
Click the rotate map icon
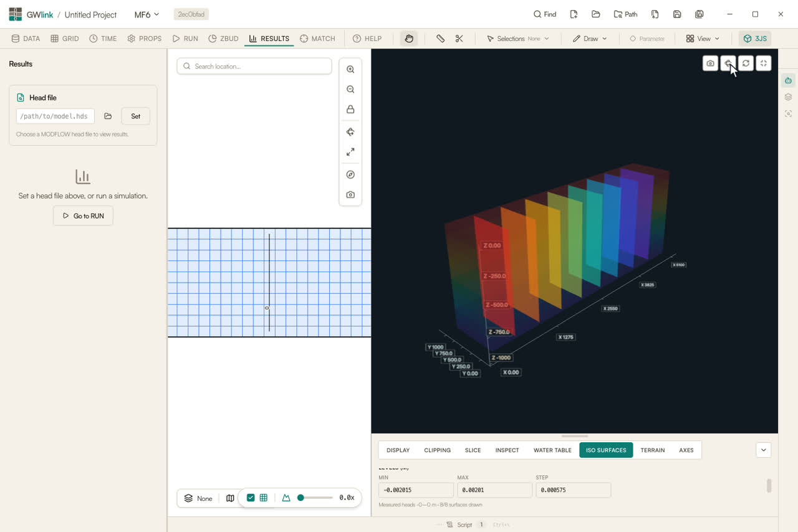pyautogui.click(x=350, y=132)
